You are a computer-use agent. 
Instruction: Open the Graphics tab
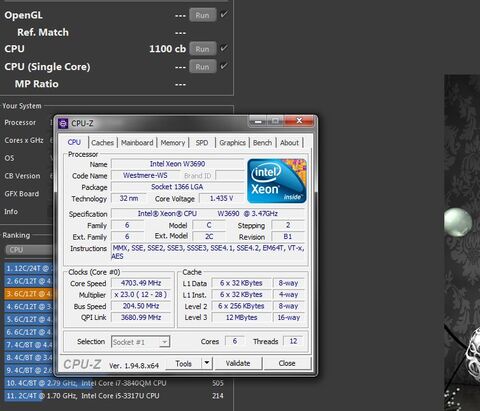click(x=232, y=143)
